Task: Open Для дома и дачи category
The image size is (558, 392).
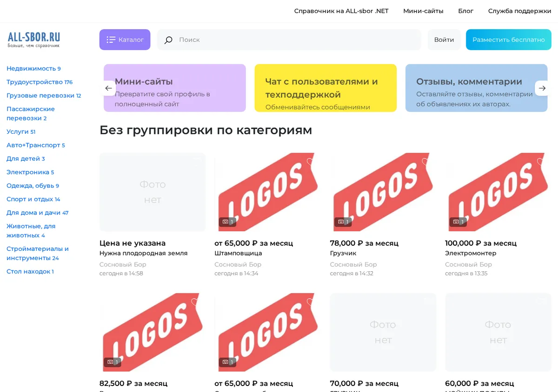Action: click(x=37, y=213)
